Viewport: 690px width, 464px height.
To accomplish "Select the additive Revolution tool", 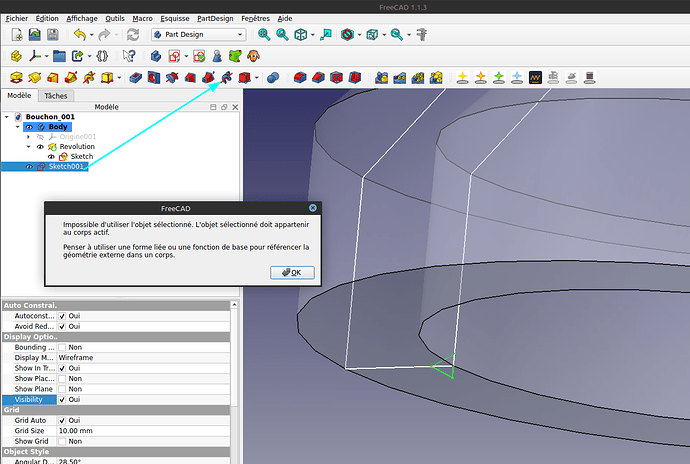I will 35,78.
